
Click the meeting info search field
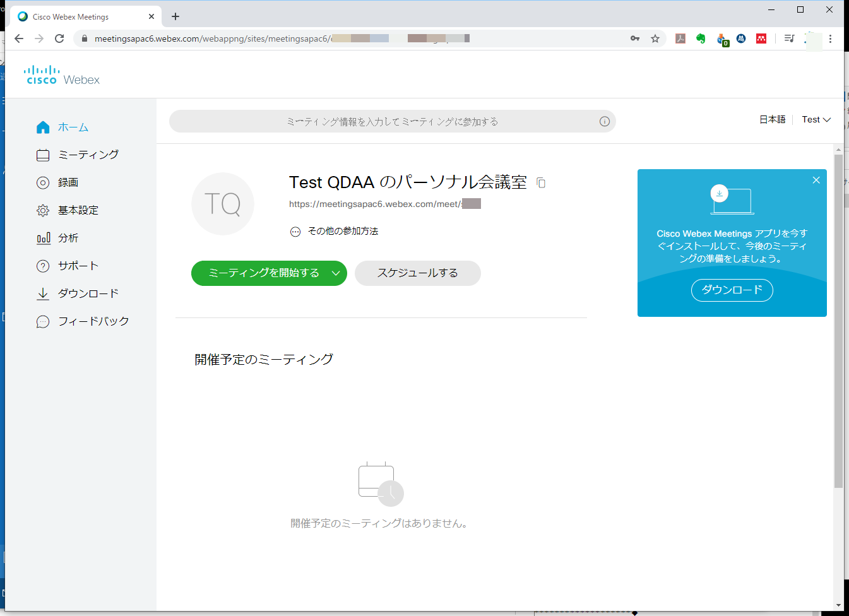click(x=393, y=121)
